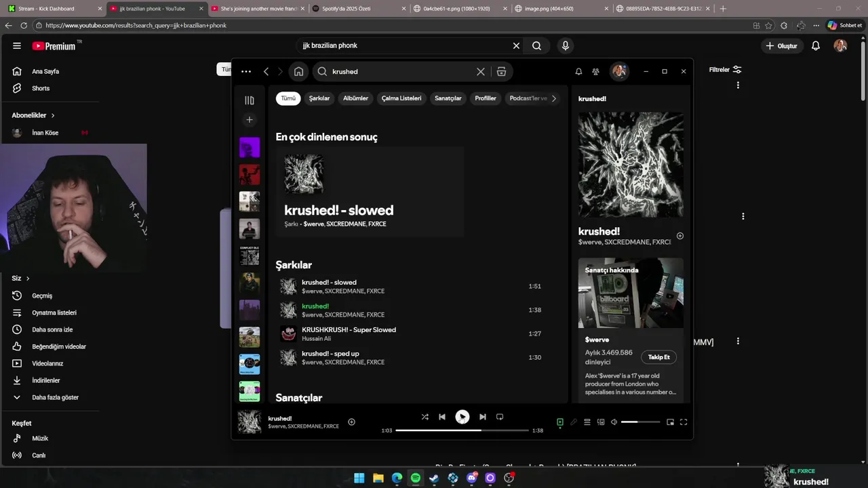
Task: Select the Tümü filter chip
Action: pyautogui.click(x=288, y=98)
